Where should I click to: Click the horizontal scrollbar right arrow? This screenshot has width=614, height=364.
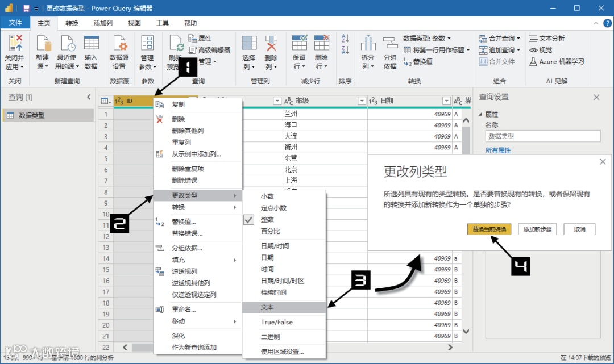tap(450, 347)
